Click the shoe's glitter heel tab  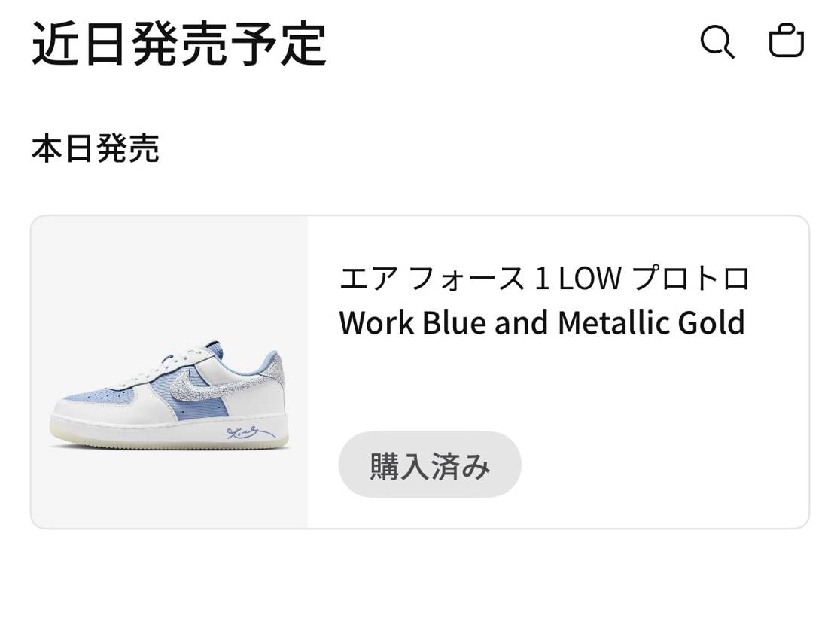tap(275, 370)
